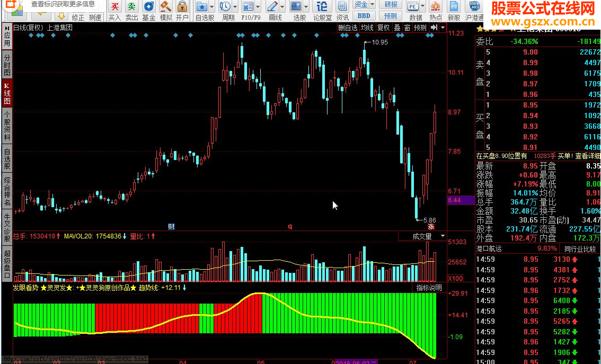This screenshot has width=601, height=364.
Task: Click the 5.86 low price label
Action: click(429, 220)
